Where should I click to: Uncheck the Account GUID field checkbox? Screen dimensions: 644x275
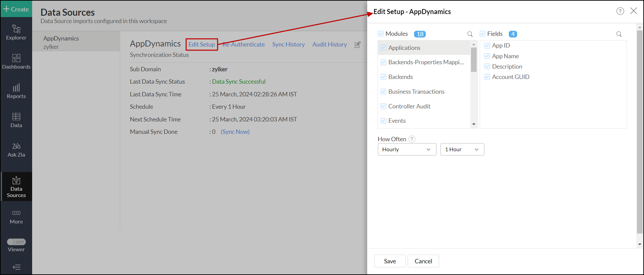tap(487, 77)
